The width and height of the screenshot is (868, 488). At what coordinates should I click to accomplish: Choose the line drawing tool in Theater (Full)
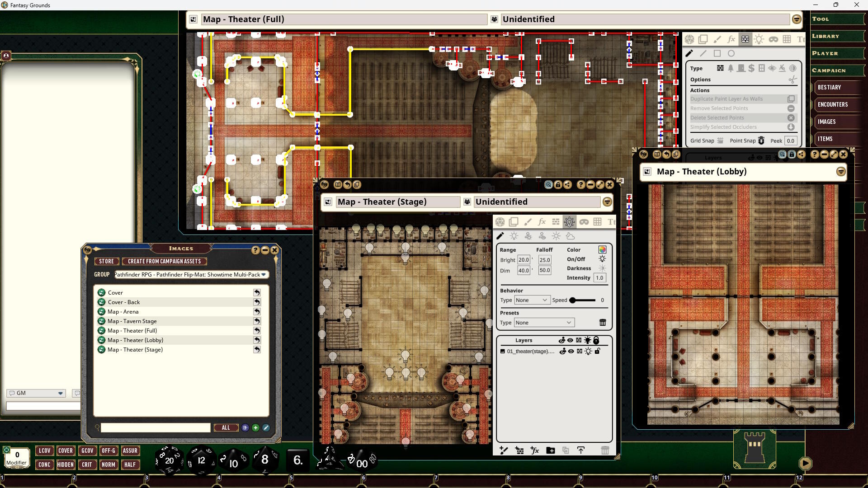[703, 53]
